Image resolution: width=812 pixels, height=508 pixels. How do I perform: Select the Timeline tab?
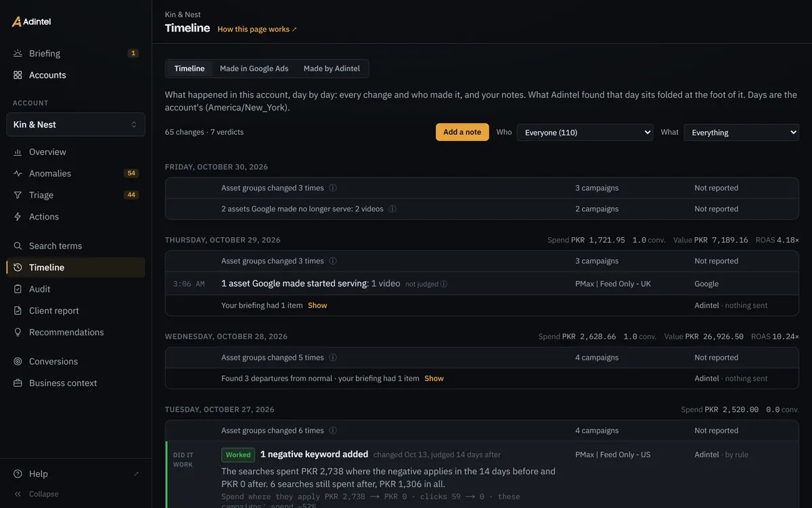[x=189, y=68]
